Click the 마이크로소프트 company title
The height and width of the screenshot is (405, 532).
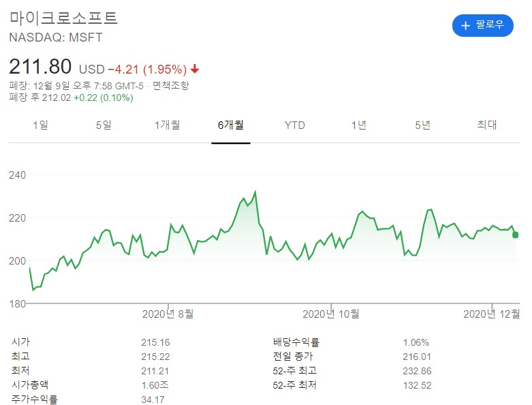pyautogui.click(x=63, y=18)
